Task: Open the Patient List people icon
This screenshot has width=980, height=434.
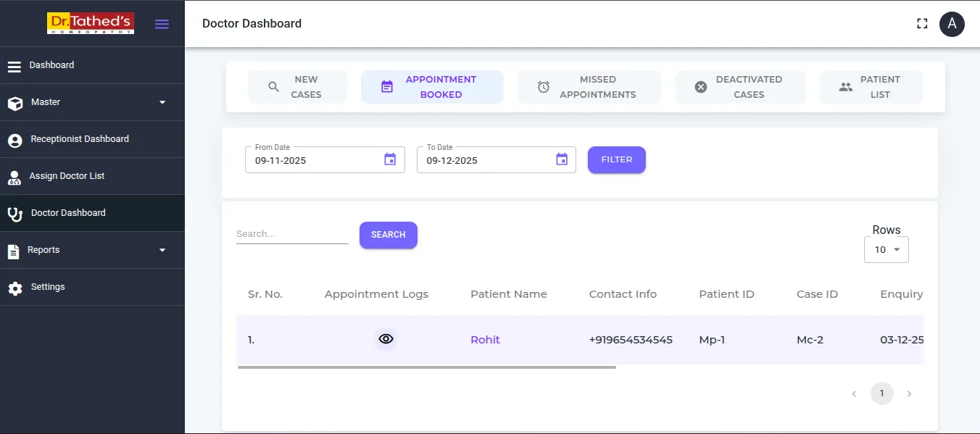Action: pos(845,86)
